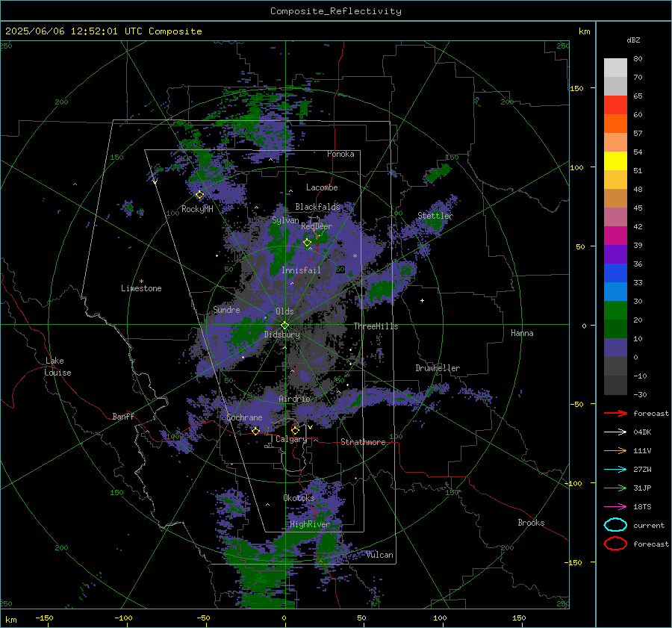
Task: Click the Okotoks label
Action: (x=299, y=498)
